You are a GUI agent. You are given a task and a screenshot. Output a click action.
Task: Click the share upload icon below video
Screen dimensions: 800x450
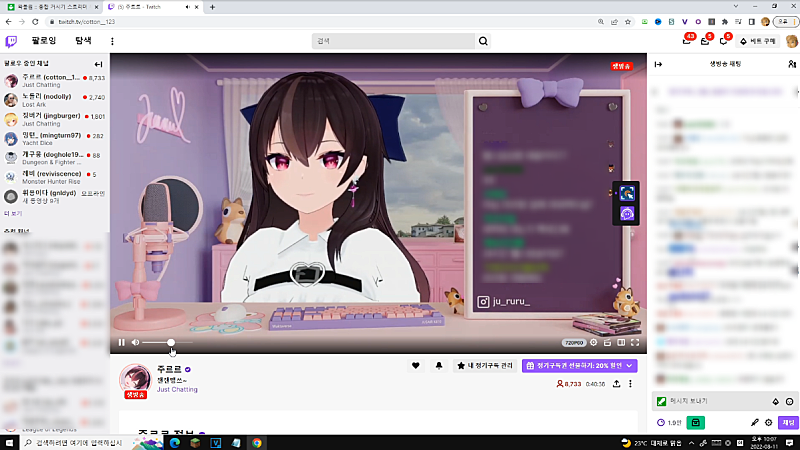[616, 384]
